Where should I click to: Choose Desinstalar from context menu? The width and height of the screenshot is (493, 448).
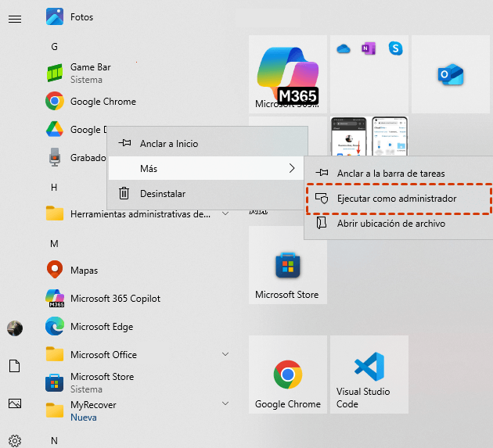pyautogui.click(x=206, y=194)
